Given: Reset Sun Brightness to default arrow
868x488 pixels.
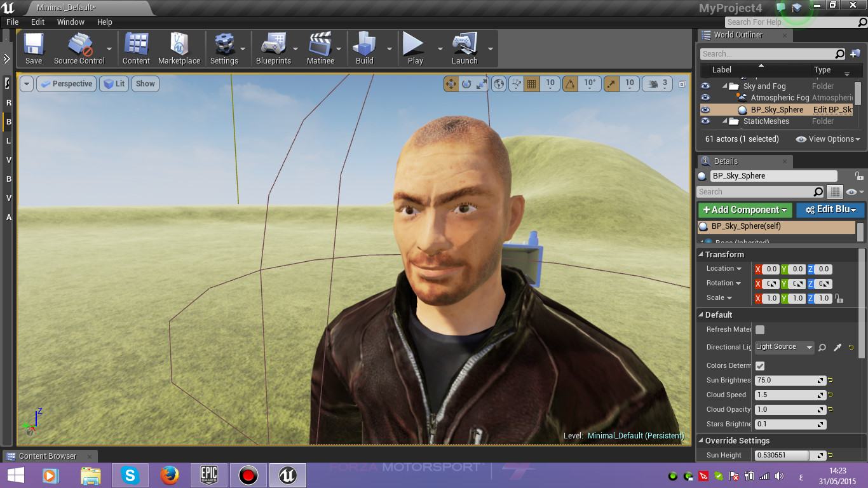Looking at the screenshot, I should [831, 381].
